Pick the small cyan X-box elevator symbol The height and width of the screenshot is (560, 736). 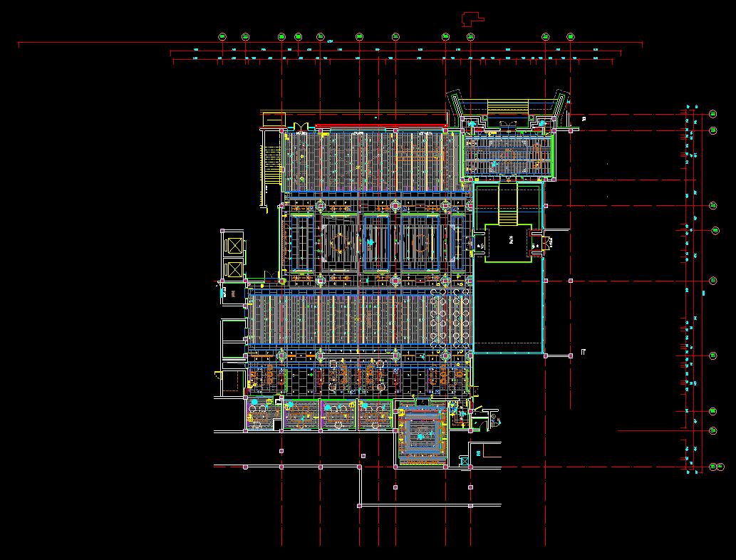[x=465, y=462]
